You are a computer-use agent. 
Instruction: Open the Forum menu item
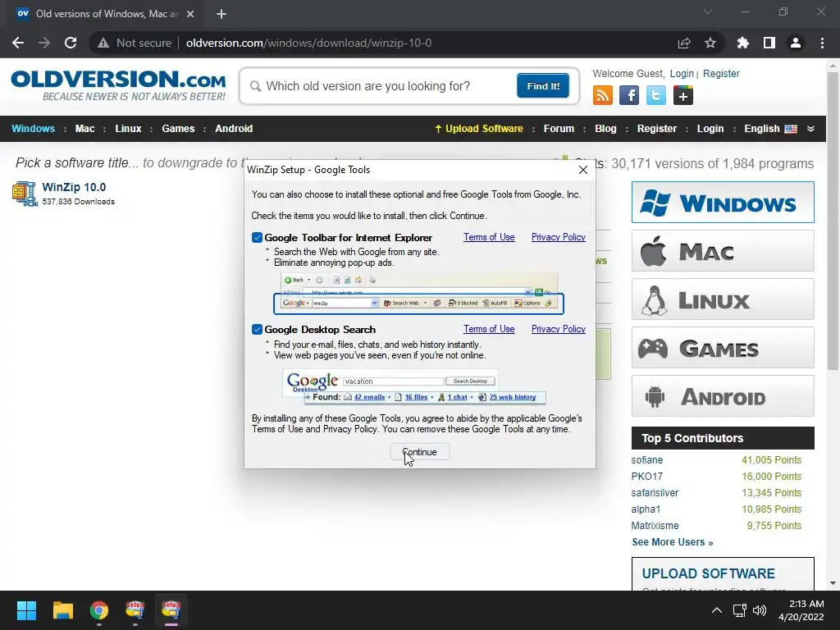tap(559, 129)
